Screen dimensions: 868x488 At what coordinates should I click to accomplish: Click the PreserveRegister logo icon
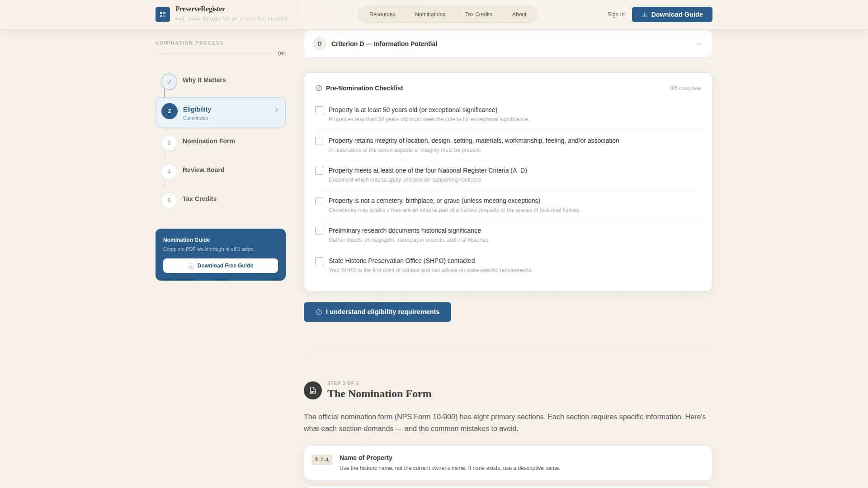point(163,14)
